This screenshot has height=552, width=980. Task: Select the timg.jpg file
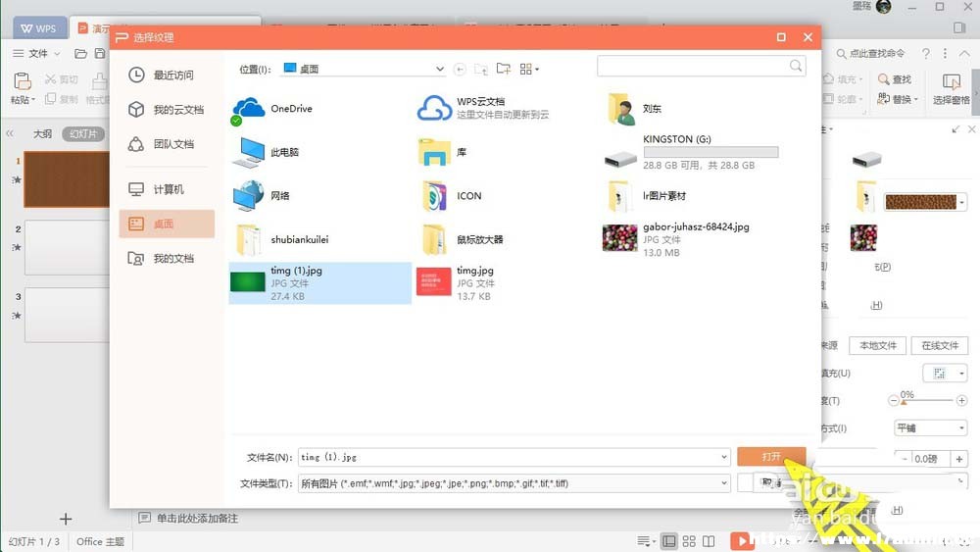click(x=455, y=283)
